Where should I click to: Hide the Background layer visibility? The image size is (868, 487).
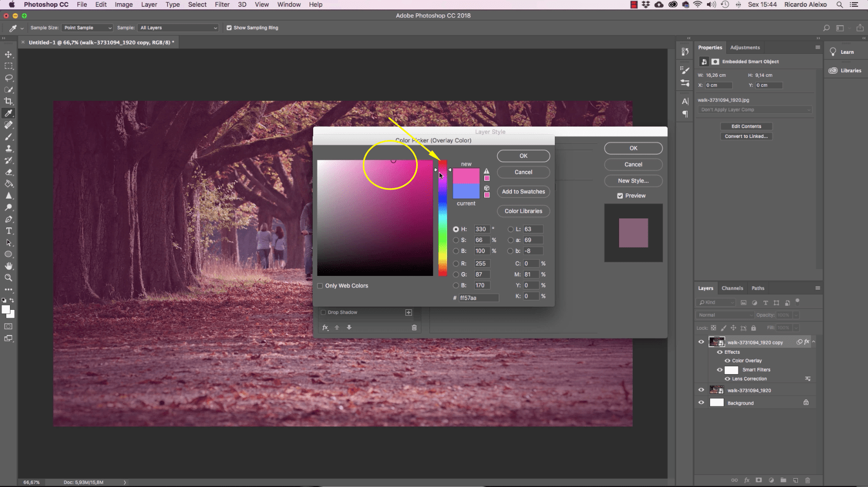point(701,403)
